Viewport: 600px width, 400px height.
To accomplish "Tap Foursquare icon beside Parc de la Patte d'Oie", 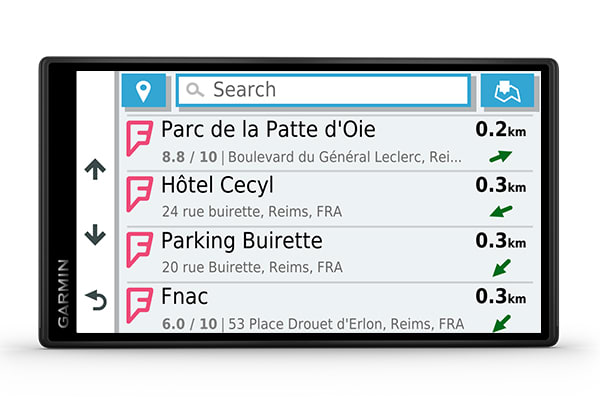I will pyautogui.click(x=141, y=141).
